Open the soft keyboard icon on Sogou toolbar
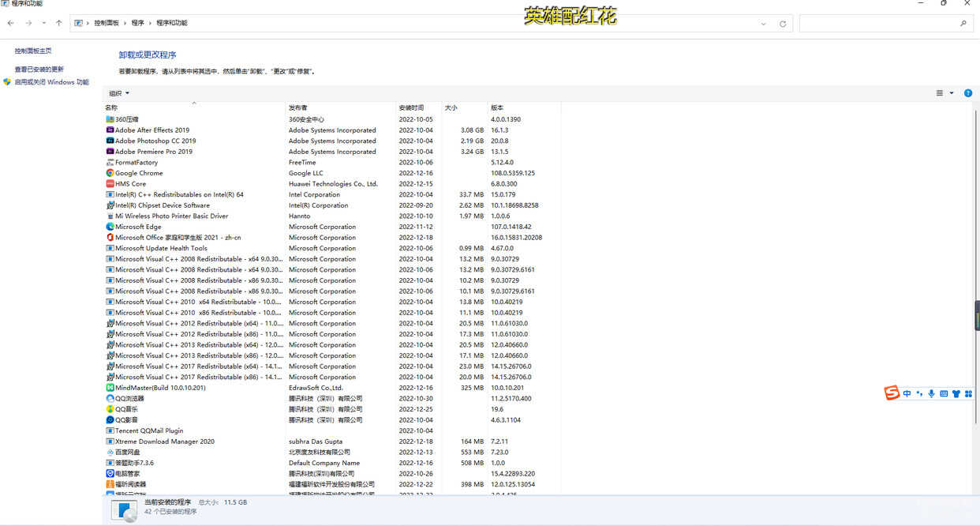Screen dimensions: 980x526 click(x=944, y=393)
